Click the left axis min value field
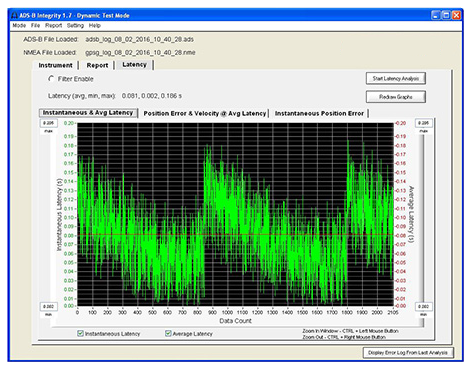Viewport: 472px width, 368px height. pos(49,306)
